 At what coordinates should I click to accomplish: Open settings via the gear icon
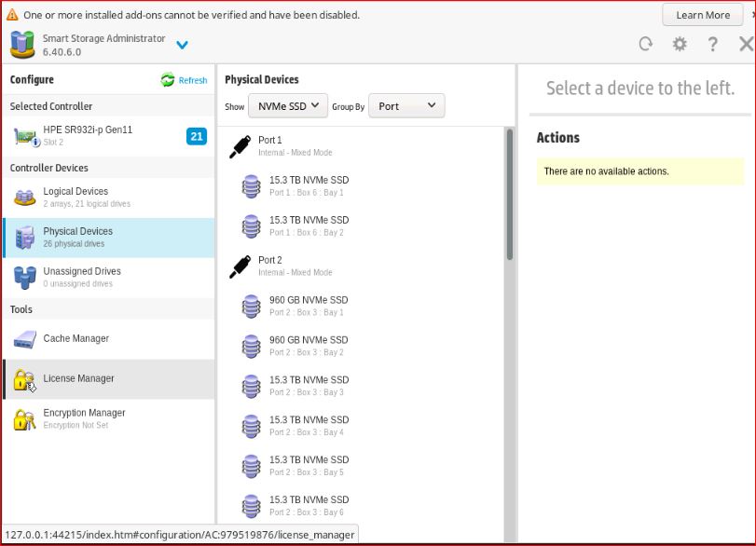point(680,44)
